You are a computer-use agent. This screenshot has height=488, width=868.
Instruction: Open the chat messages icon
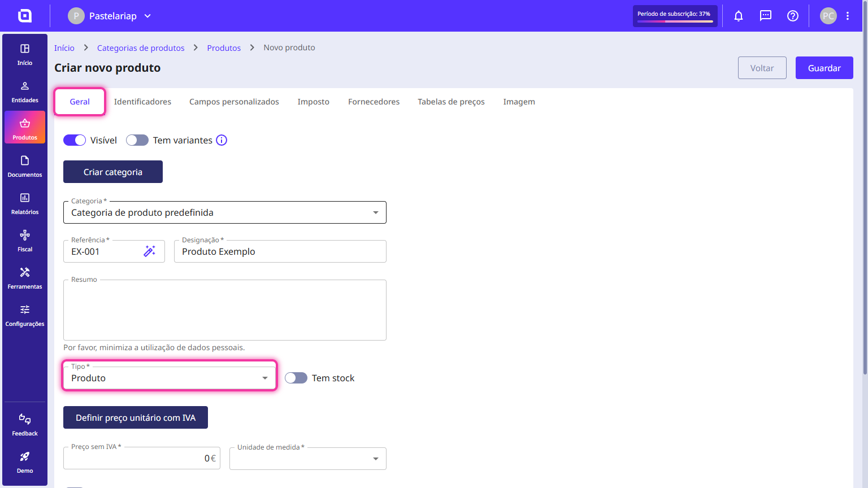point(766,16)
